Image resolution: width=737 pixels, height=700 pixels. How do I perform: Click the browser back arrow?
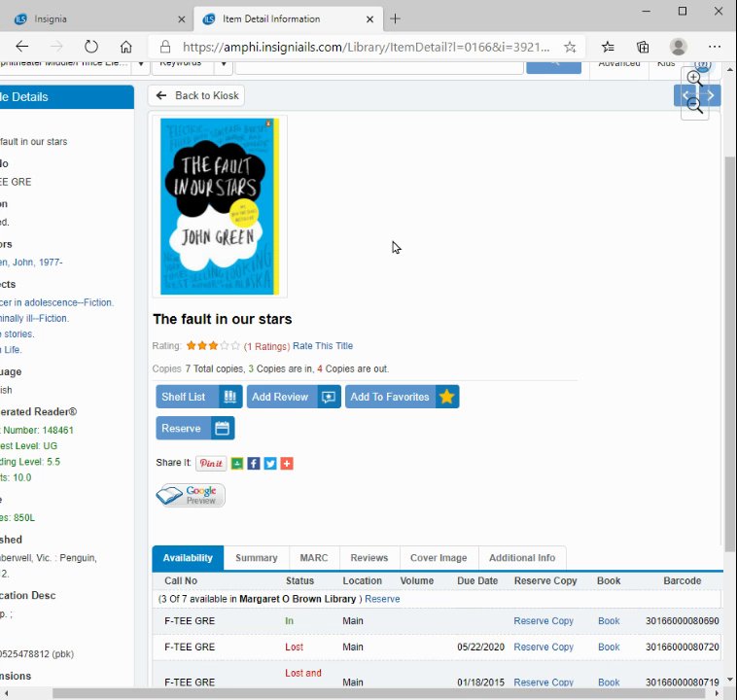tap(22, 46)
